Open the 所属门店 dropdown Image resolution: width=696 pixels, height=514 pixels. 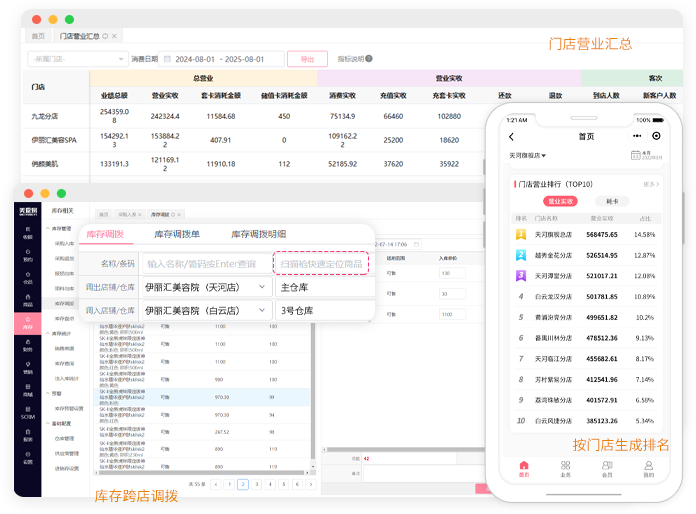78,59
